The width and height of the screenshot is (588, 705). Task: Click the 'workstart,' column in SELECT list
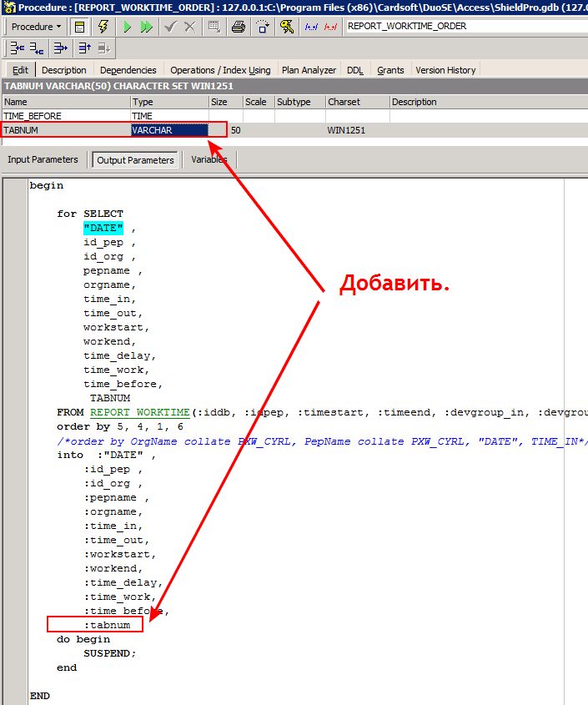tap(116, 327)
